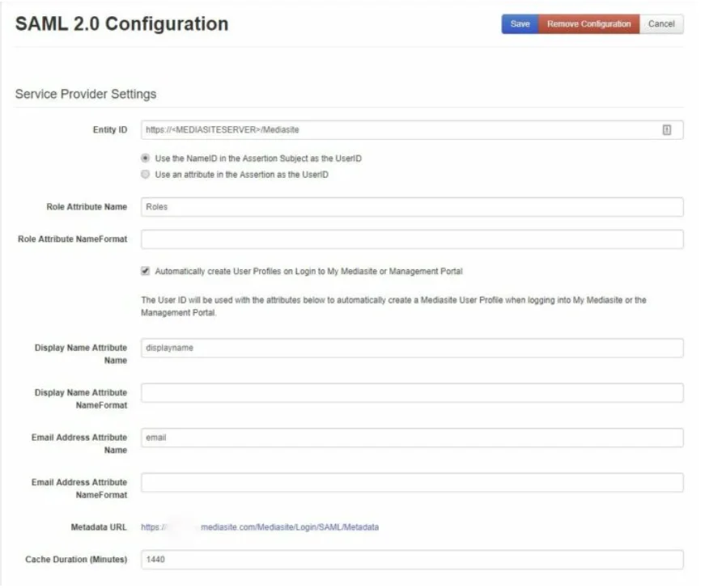
Task: Select the NameID in Assertion Subject radio button
Action: (145, 159)
